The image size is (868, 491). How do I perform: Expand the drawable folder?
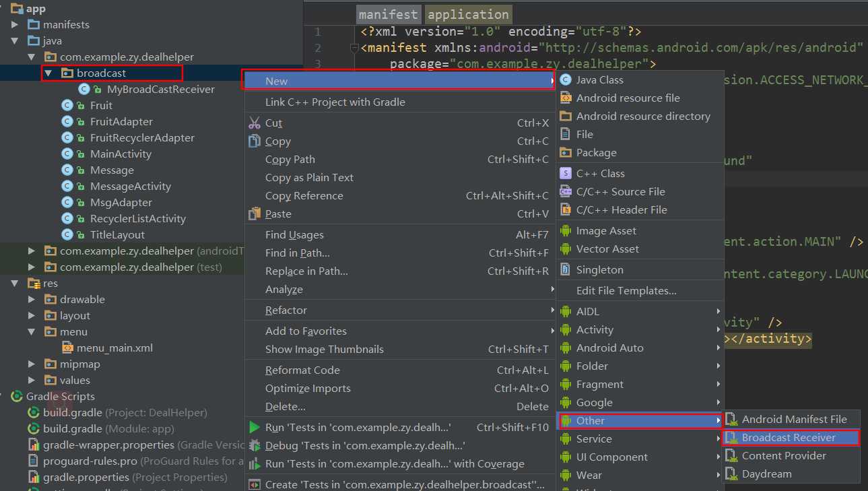pos(32,299)
